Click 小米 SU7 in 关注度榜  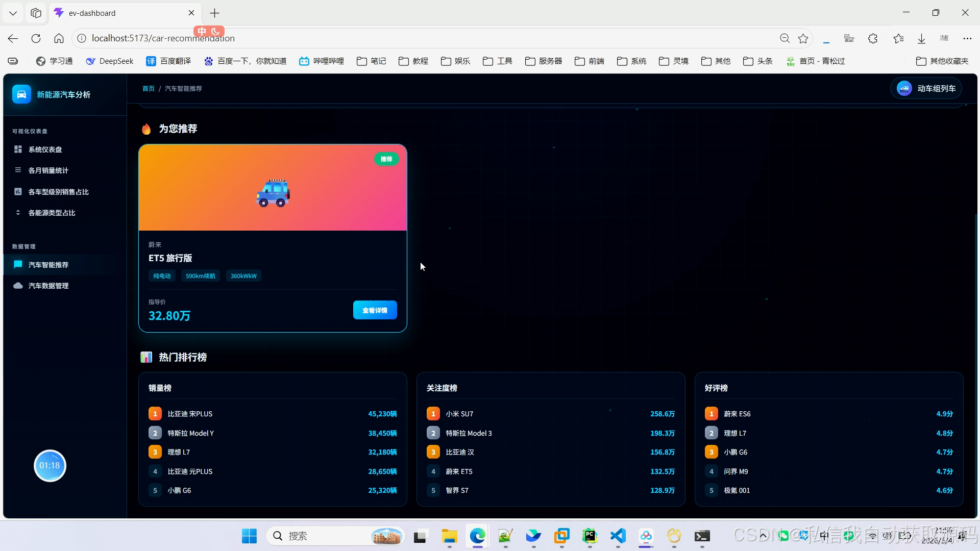click(551, 414)
